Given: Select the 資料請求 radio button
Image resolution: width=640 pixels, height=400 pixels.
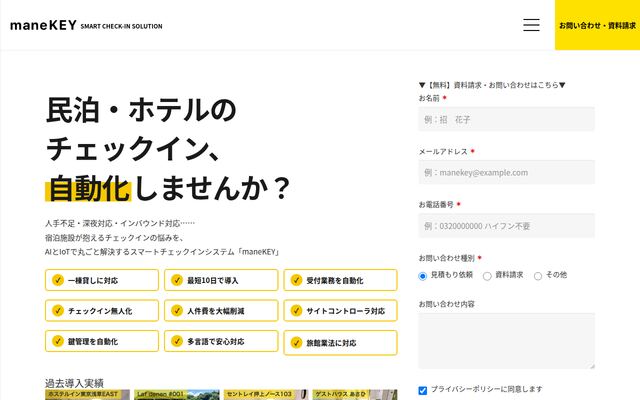Looking at the screenshot, I should pyautogui.click(x=487, y=276).
